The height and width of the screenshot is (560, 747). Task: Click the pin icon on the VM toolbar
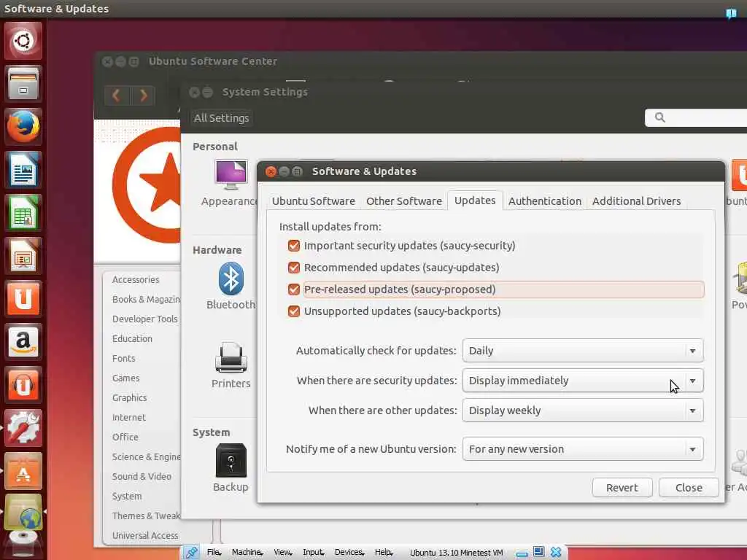tap(192, 553)
